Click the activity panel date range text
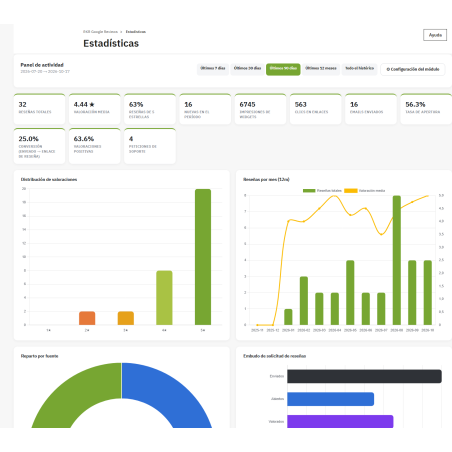Image resolution: width=452 pixels, height=452 pixels. (45, 72)
